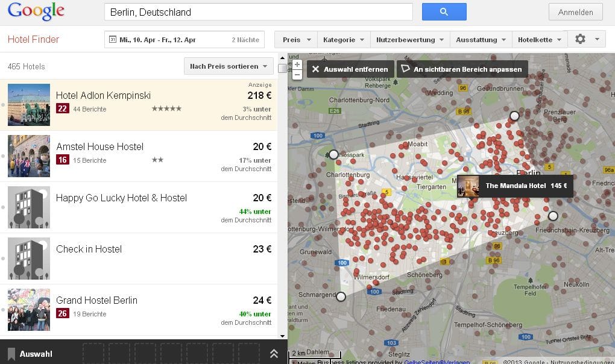Screen dimensions: 615x364
Task: Open the Hotel Finder home link
Action: point(33,39)
